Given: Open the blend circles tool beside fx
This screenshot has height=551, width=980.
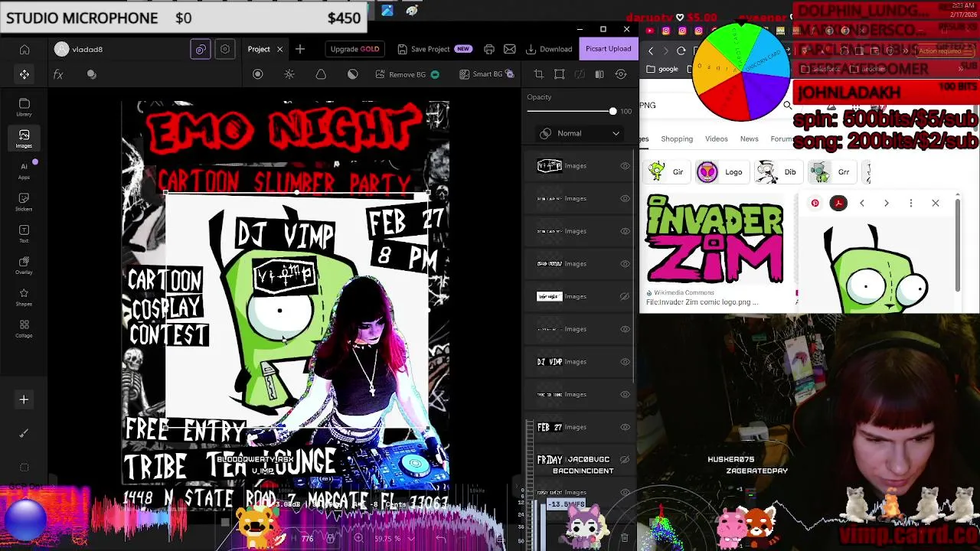Looking at the screenshot, I should (x=92, y=74).
